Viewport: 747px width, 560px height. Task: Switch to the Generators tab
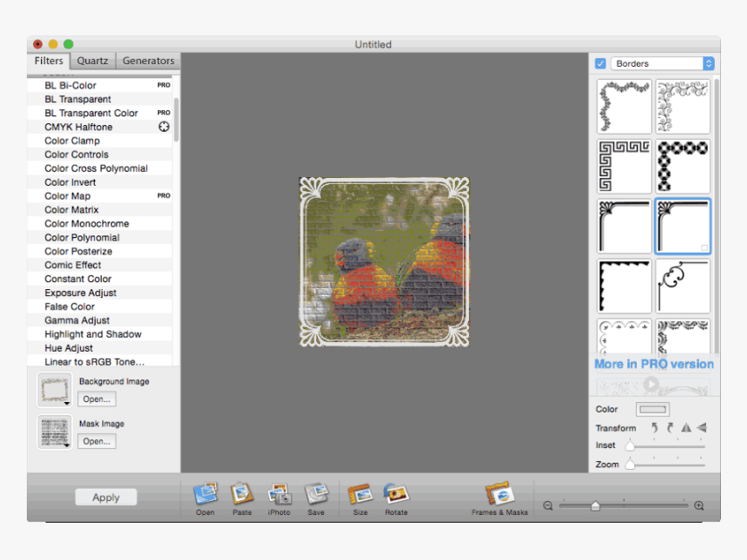coord(148,61)
